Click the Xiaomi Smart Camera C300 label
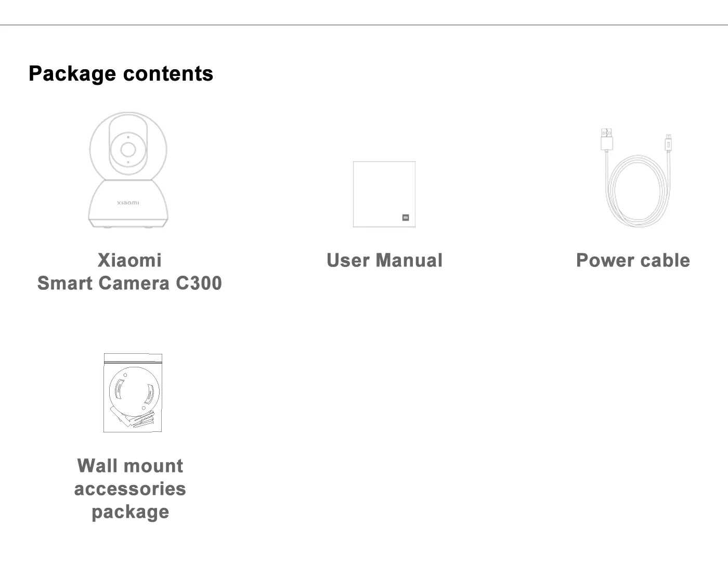 (129, 272)
